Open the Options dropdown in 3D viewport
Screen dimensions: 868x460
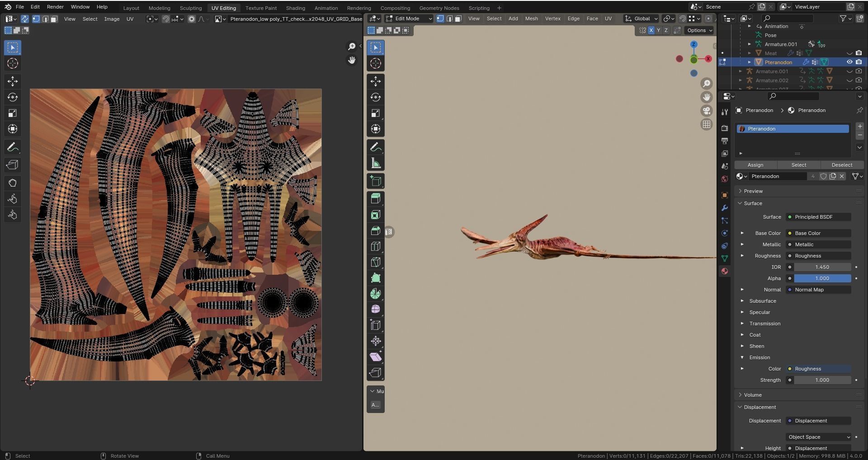pyautogui.click(x=699, y=30)
